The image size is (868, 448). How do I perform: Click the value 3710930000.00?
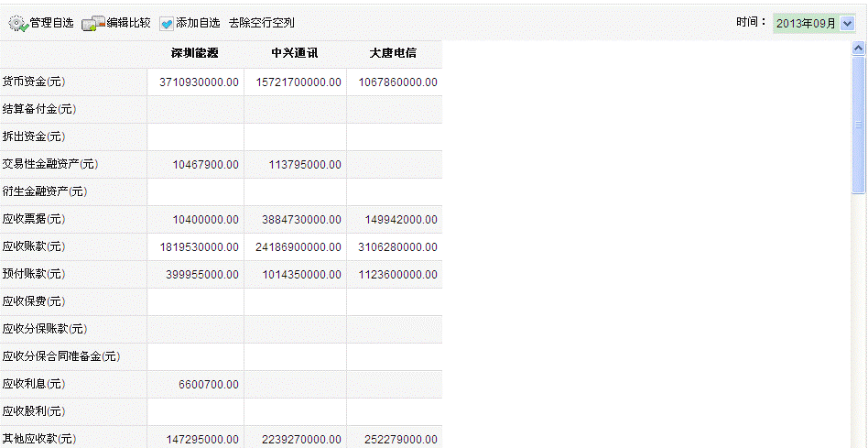[x=200, y=82]
